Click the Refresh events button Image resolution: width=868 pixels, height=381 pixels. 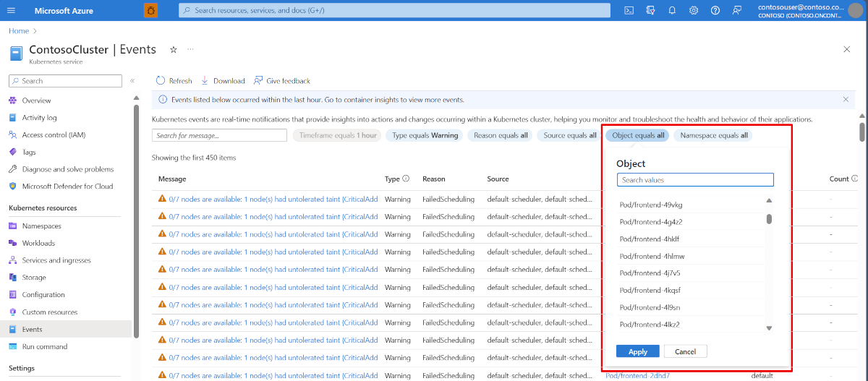tap(174, 81)
